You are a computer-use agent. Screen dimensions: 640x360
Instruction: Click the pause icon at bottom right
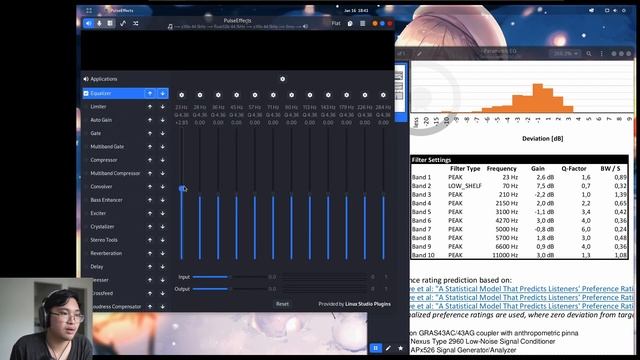(x=376, y=348)
